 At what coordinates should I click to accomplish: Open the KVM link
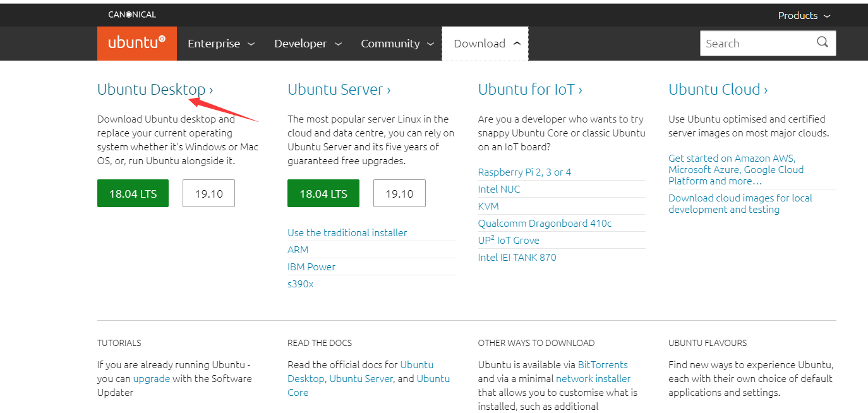pyautogui.click(x=488, y=206)
